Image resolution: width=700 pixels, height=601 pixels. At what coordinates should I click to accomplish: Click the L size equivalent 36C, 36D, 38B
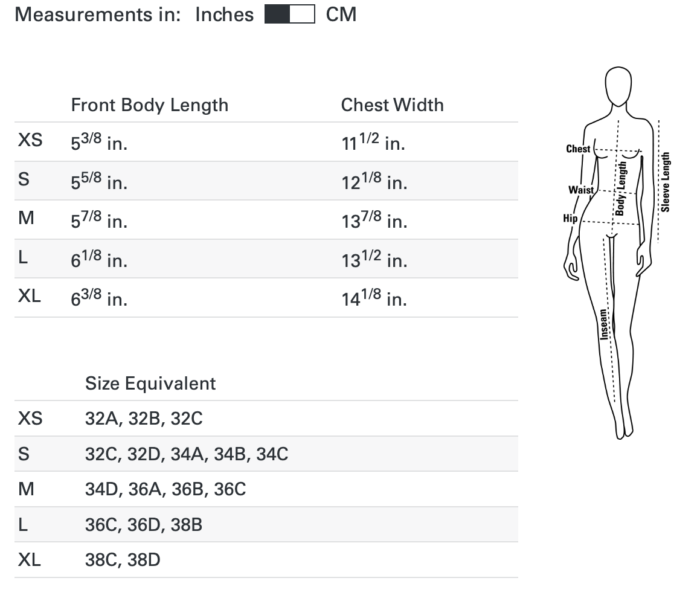point(144,525)
